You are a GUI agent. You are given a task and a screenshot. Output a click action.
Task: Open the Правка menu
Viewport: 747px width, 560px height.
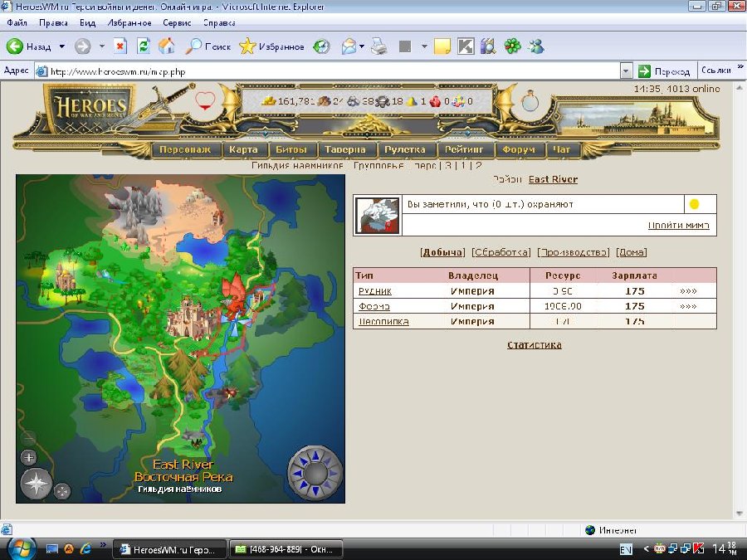coord(53,22)
